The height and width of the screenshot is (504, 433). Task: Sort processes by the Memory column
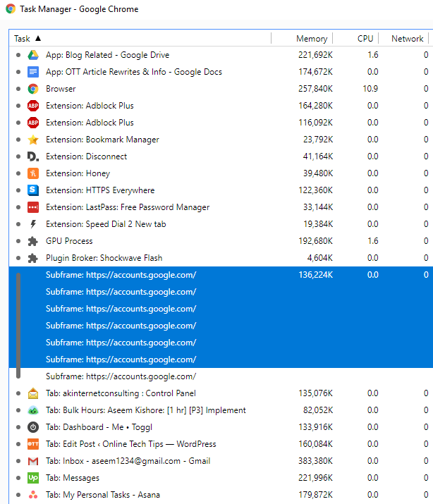click(x=311, y=39)
